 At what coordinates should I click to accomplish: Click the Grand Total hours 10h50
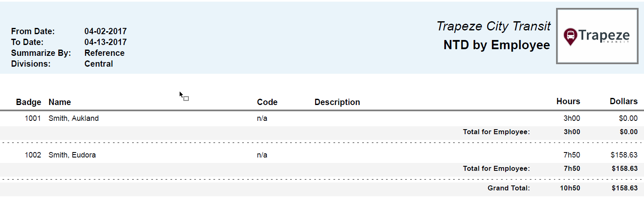click(570, 188)
